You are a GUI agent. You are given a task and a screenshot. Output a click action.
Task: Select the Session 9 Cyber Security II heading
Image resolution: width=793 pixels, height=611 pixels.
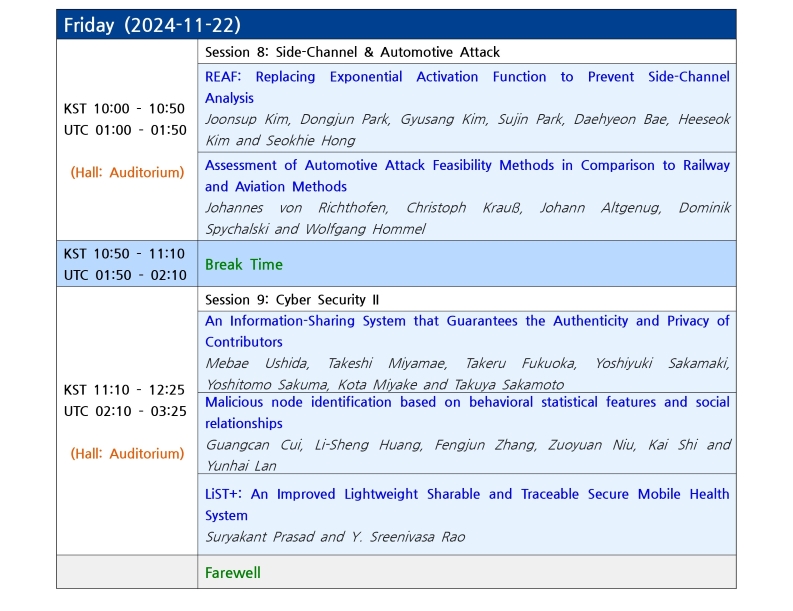(x=292, y=300)
